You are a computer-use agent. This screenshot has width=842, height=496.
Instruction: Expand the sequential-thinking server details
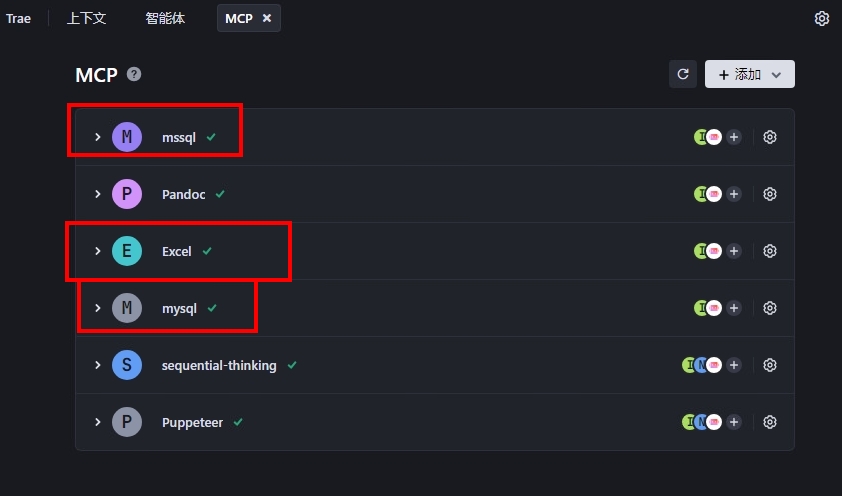tap(98, 365)
